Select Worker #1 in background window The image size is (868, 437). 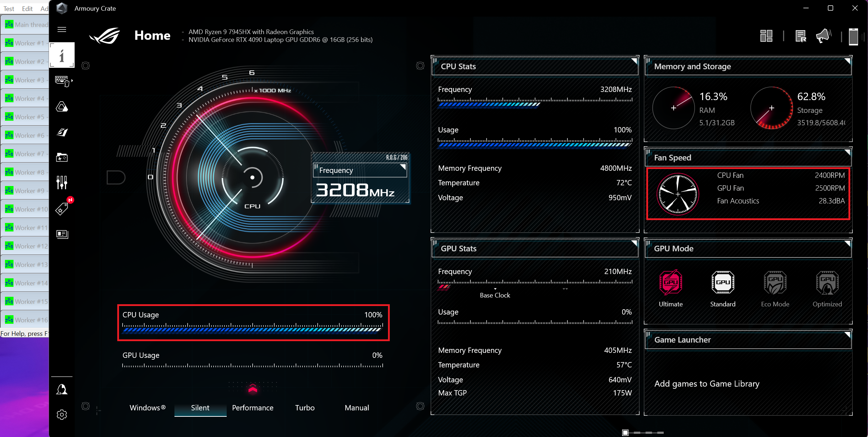coord(25,43)
